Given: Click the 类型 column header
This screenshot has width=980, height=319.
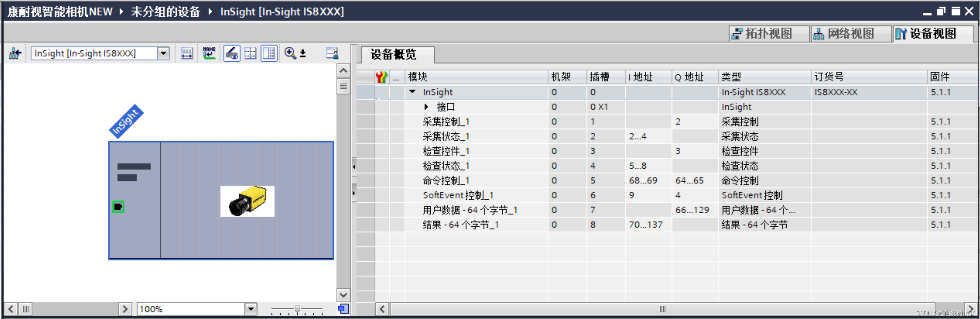Looking at the screenshot, I should [765, 77].
